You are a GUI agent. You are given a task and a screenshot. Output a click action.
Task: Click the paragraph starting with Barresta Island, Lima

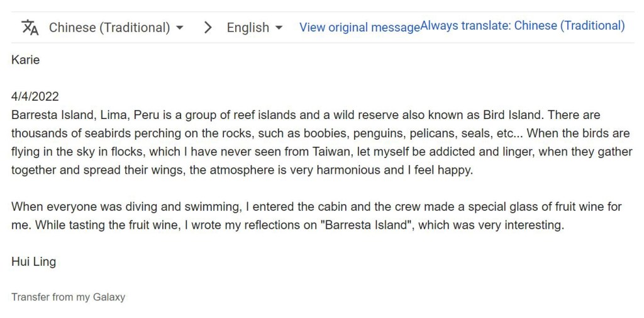coord(252,142)
